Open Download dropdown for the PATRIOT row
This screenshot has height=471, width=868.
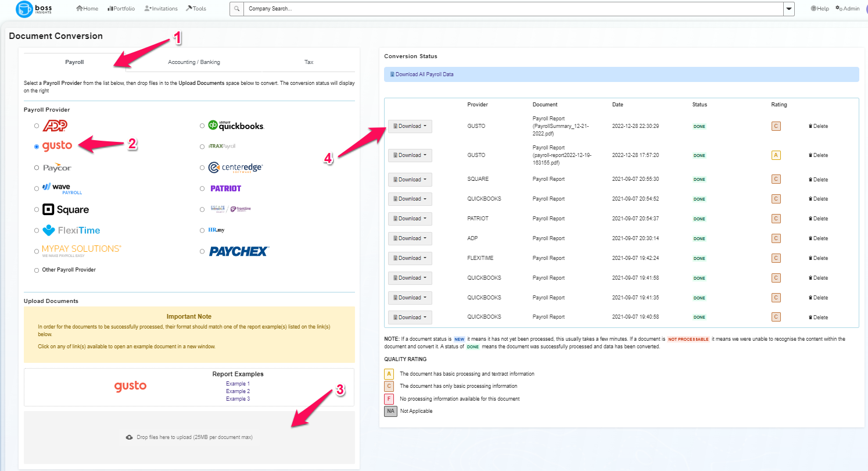(410, 219)
